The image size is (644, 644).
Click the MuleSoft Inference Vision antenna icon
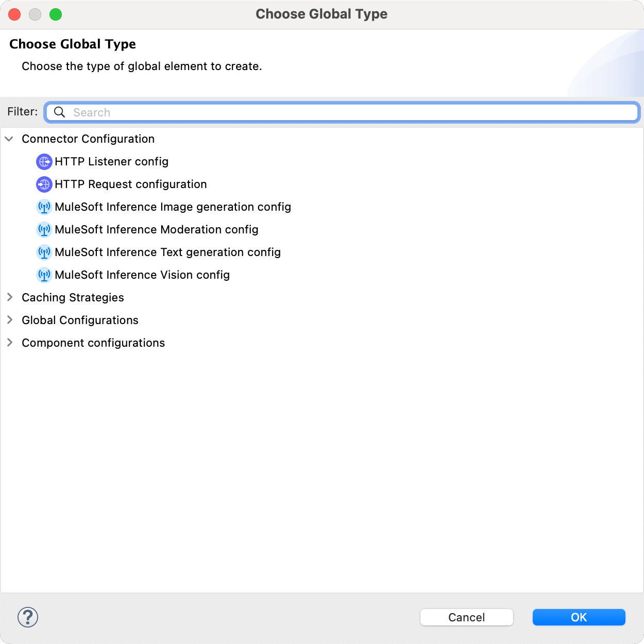pos(44,275)
